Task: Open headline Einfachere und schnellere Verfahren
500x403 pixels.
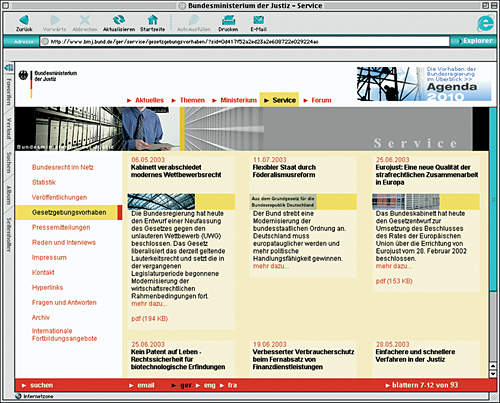Action: coord(415,356)
